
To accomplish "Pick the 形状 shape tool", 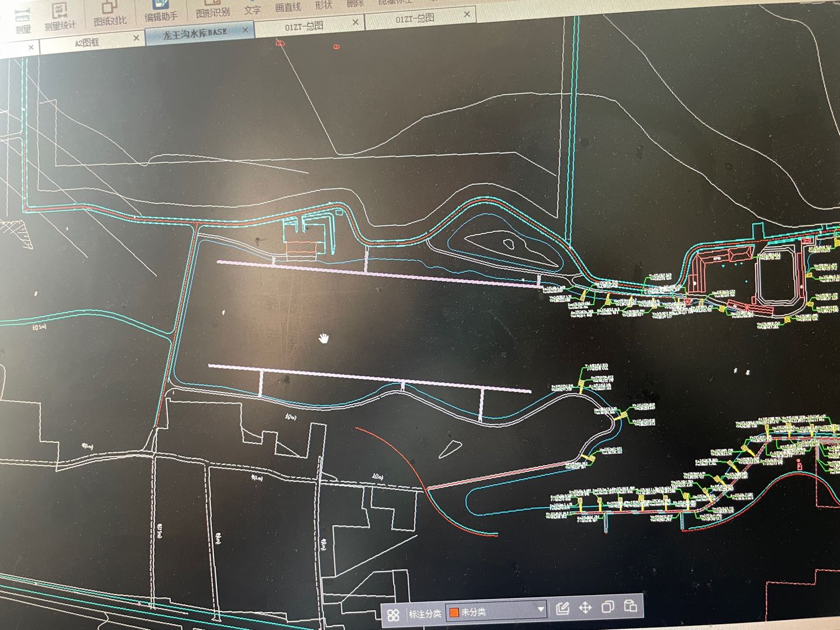I will coord(323,5).
